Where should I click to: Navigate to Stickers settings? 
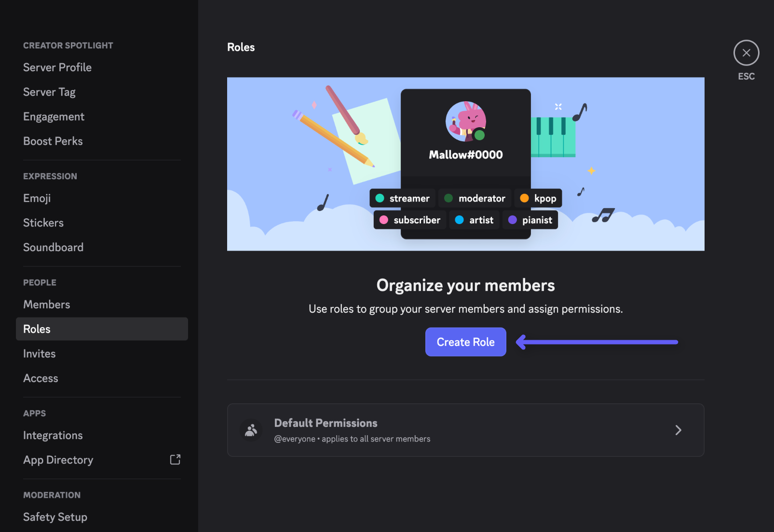(x=43, y=223)
